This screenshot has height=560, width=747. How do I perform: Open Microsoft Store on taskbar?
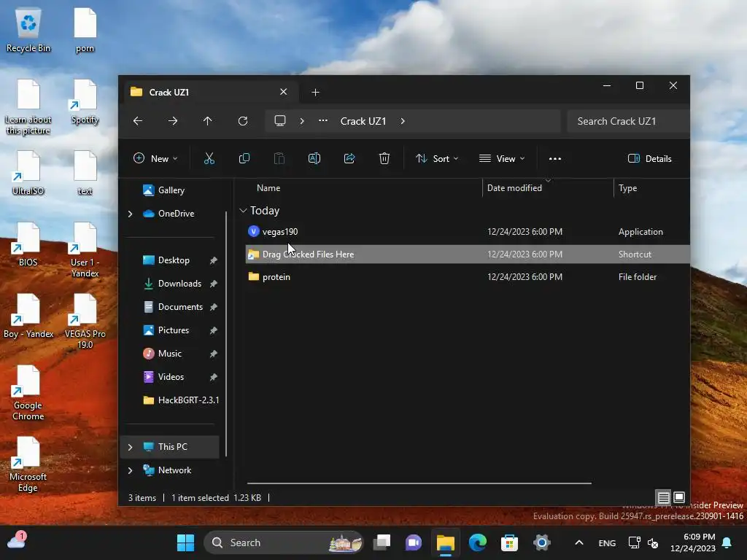pyautogui.click(x=509, y=542)
